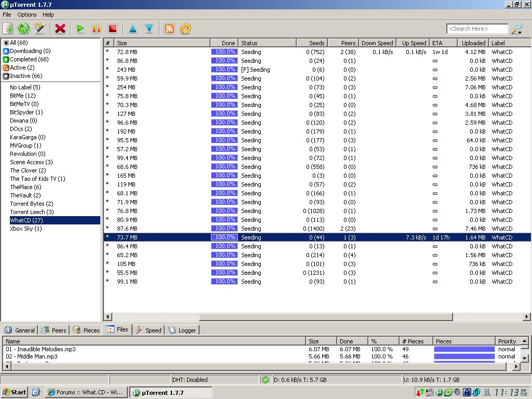
Task: Sort files by the Name column header
Action: [x=154, y=341]
